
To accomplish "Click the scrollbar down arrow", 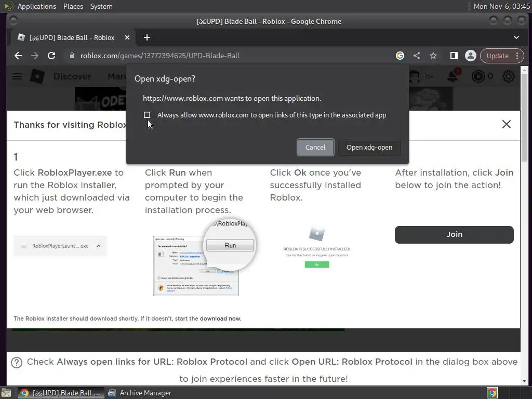I will click(x=525, y=381).
